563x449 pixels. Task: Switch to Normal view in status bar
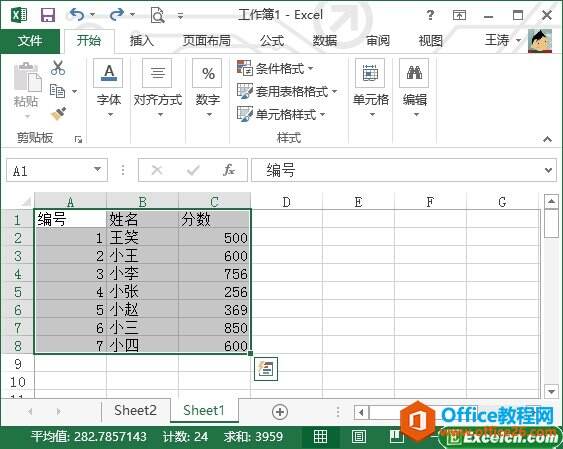click(x=320, y=437)
